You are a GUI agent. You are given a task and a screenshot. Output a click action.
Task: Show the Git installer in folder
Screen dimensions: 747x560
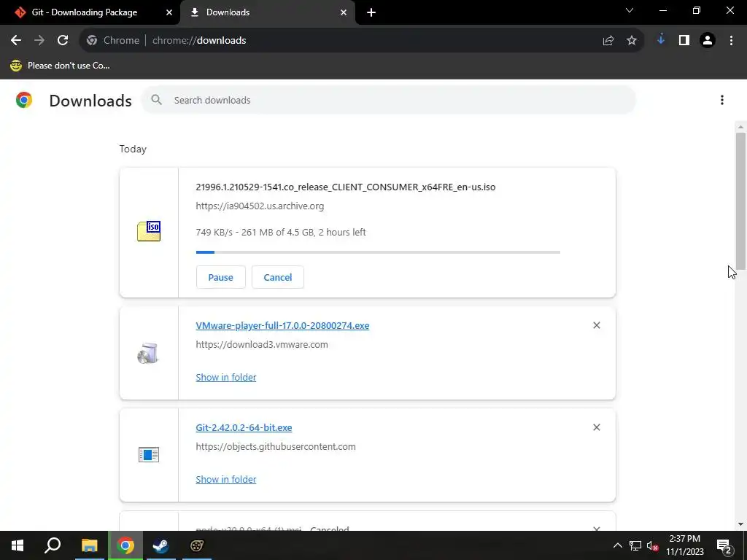pos(226,479)
